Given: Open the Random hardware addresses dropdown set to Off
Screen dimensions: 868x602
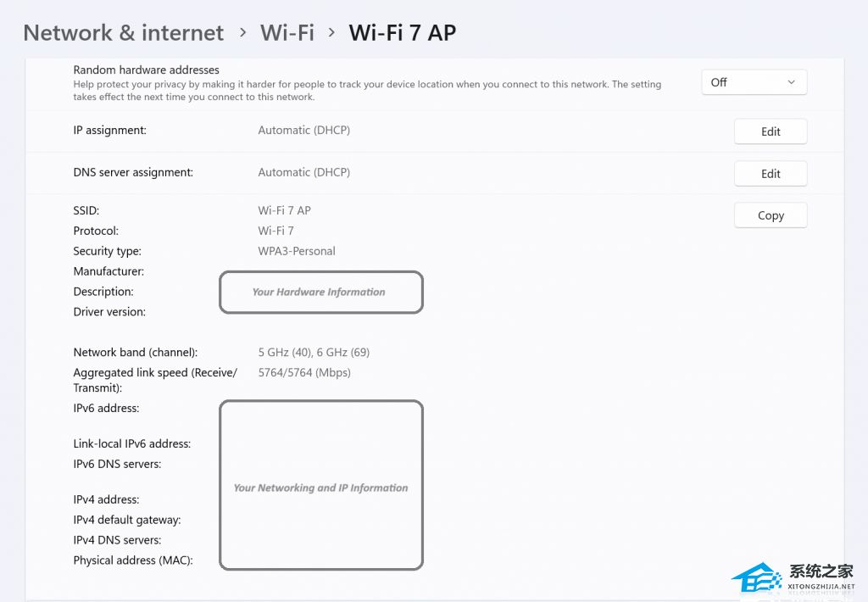Looking at the screenshot, I should click(754, 82).
